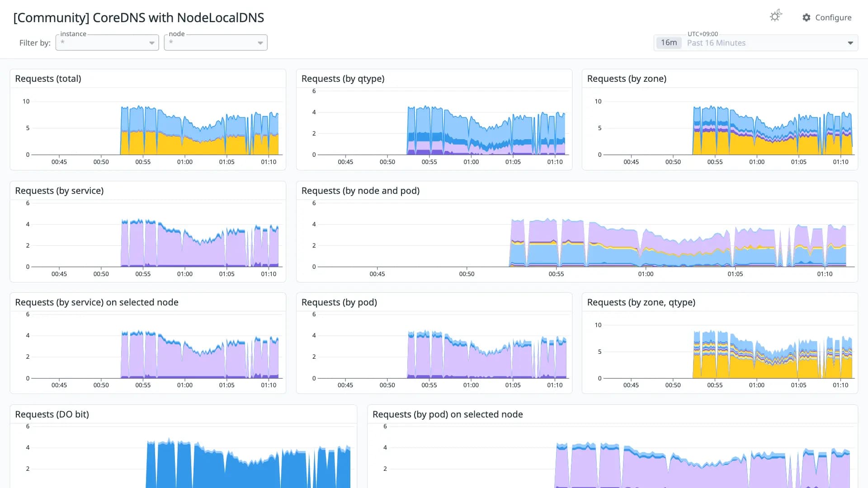Image resolution: width=868 pixels, height=488 pixels.
Task: Toggle the dark/light theme icon
Action: click(776, 16)
